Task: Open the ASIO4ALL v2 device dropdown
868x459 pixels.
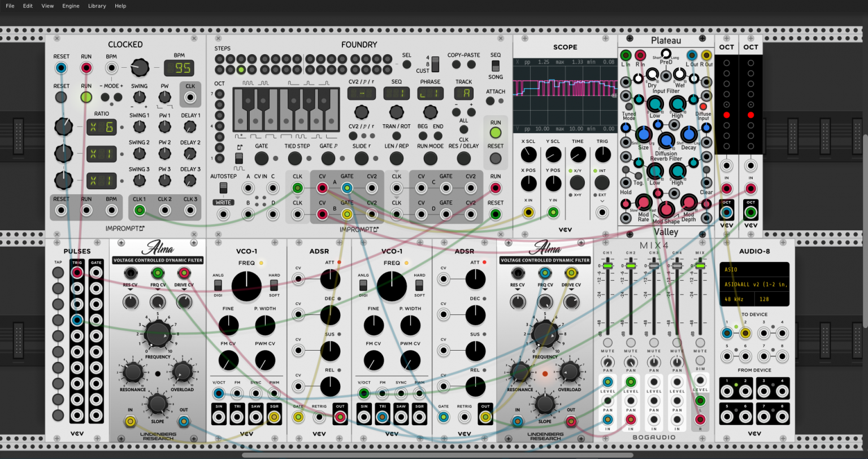Action: 754,284
